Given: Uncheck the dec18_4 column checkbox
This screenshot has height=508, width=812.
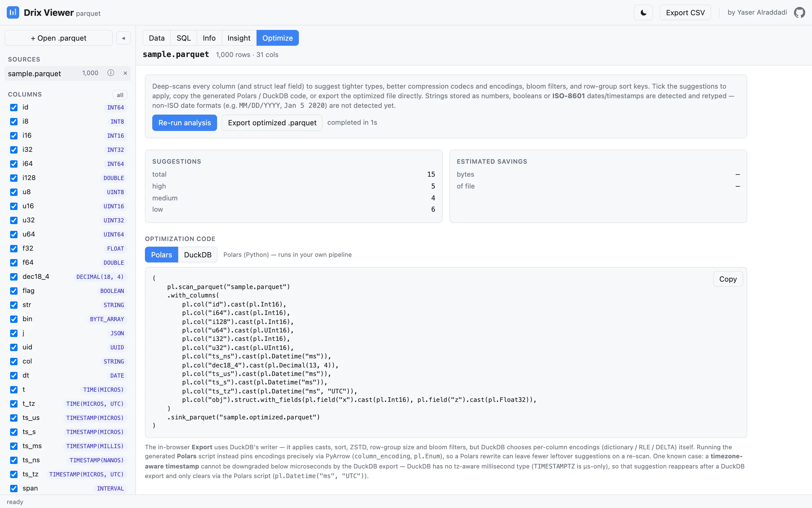Looking at the screenshot, I should (x=14, y=277).
